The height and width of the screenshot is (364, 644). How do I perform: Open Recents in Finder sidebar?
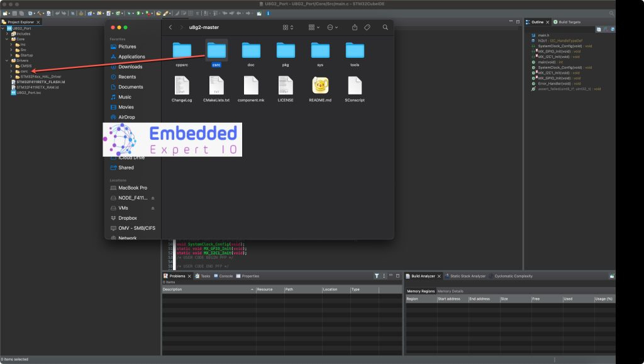click(x=123, y=77)
